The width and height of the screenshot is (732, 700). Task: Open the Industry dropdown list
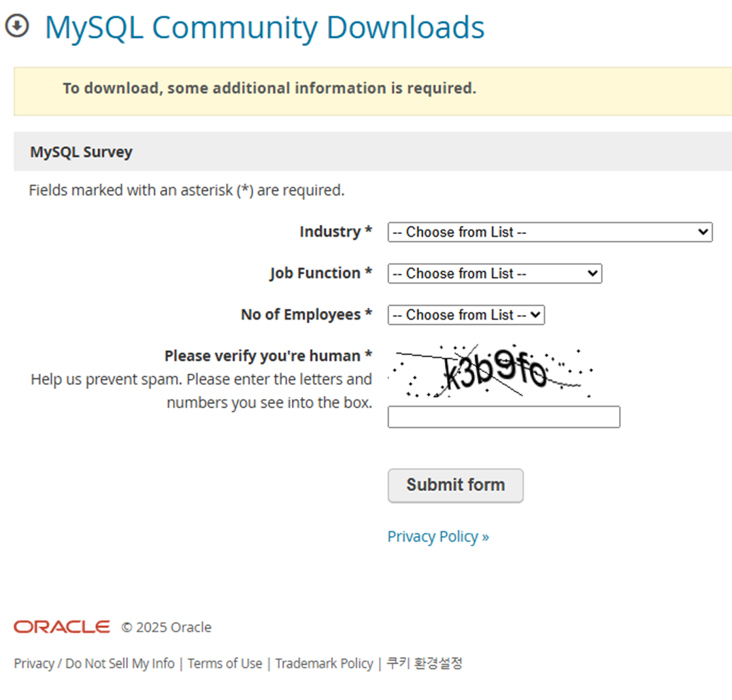[550, 232]
